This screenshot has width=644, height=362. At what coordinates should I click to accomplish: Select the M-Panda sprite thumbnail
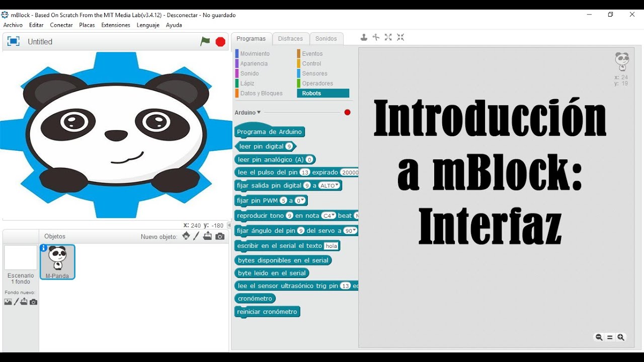coord(57,262)
